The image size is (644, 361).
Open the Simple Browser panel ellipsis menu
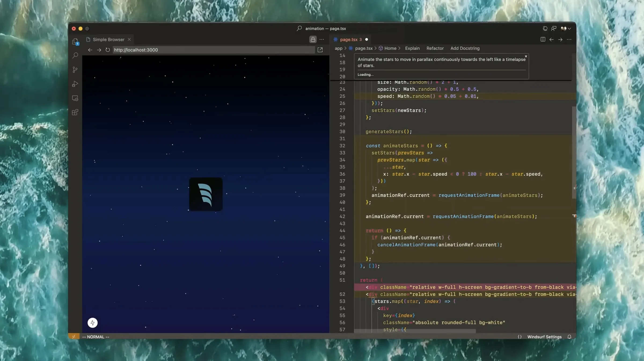pos(321,39)
